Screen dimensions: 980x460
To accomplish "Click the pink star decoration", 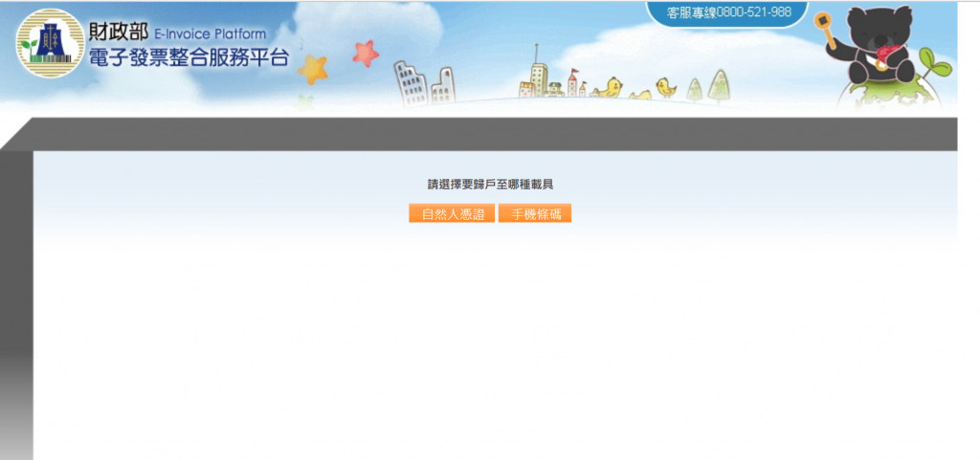I will [366, 53].
